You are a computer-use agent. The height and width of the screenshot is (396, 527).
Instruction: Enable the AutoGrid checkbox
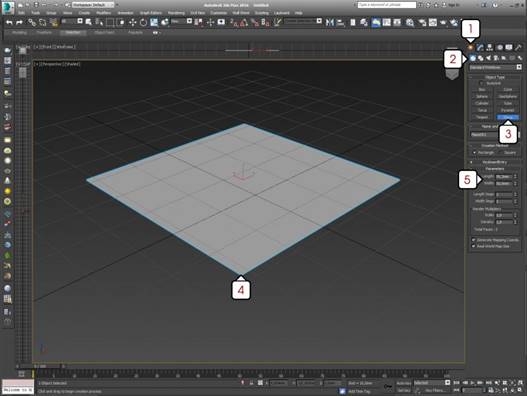481,83
